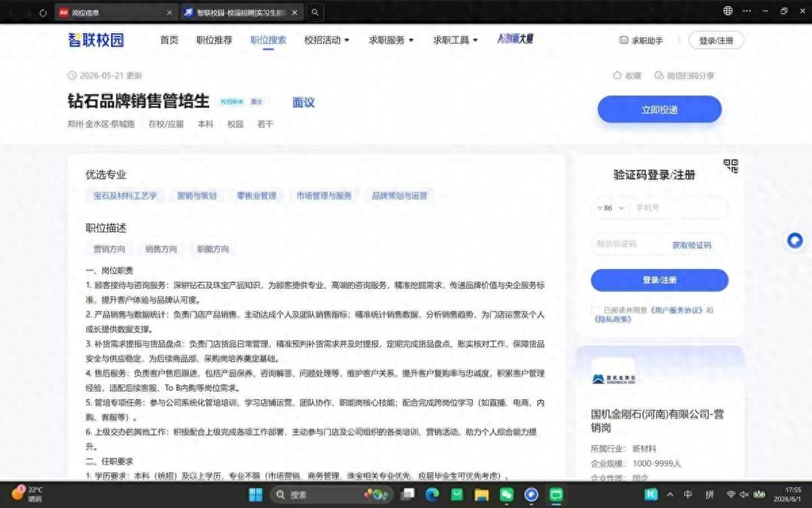Open the 《隐私政策》 link

point(613,319)
